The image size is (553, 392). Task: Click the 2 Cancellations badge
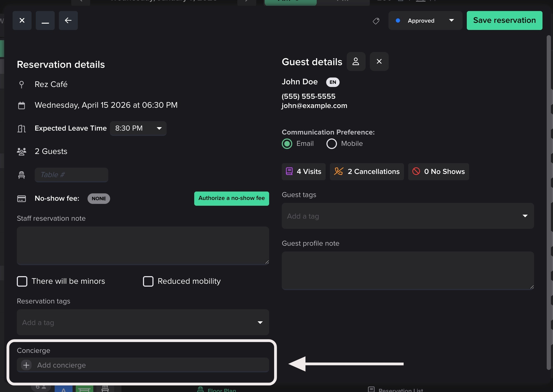(x=367, y=172)
